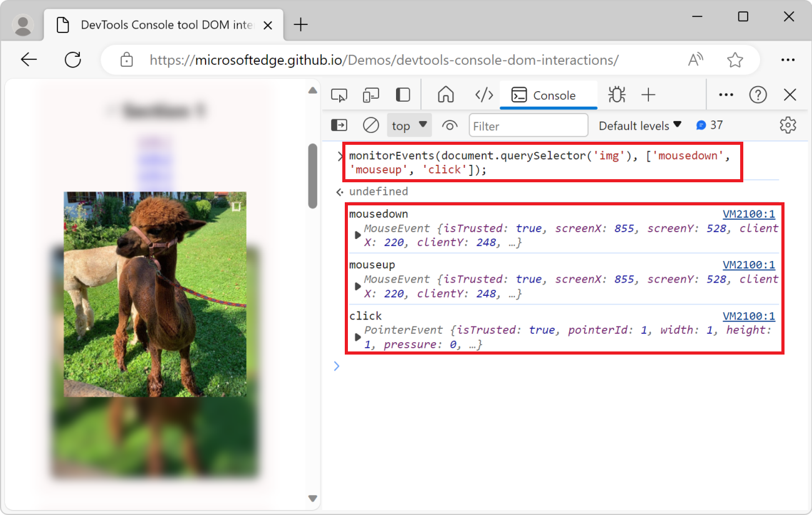Open the DevTools settings gear
812x515 pixels.
[788, 125]
